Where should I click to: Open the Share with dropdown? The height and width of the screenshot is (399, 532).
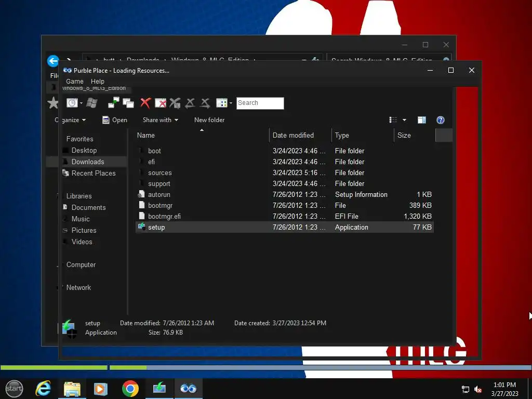(161, 120)
